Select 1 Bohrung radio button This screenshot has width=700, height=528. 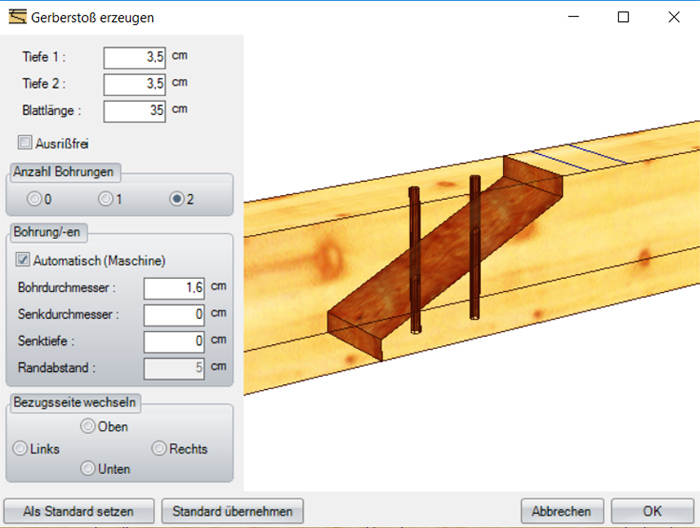[106, 199]
